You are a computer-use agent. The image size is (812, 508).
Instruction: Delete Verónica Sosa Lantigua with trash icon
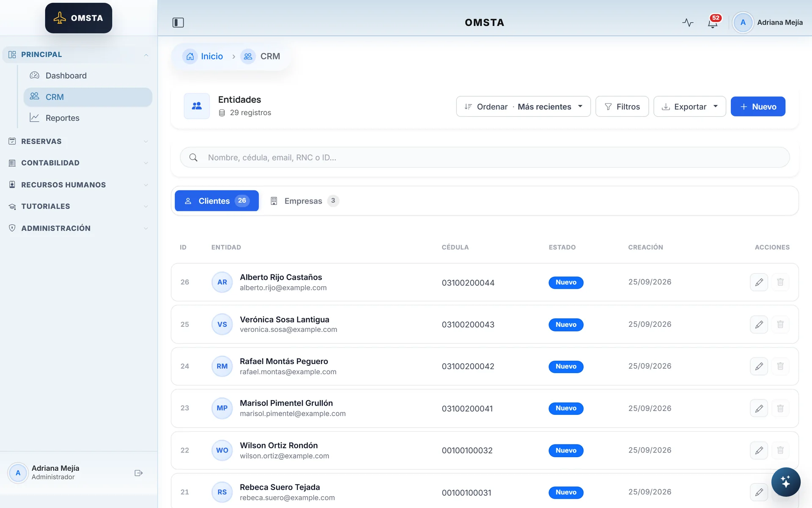tap(780, 324)
